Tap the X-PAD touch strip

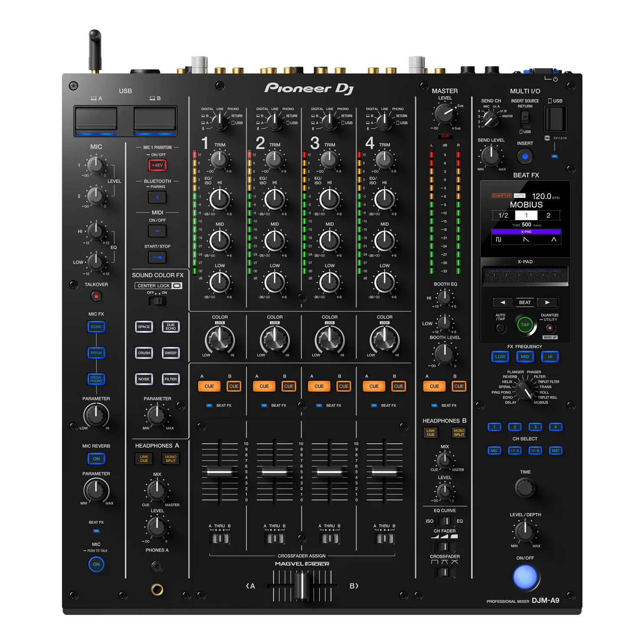(x=525, y=274)
